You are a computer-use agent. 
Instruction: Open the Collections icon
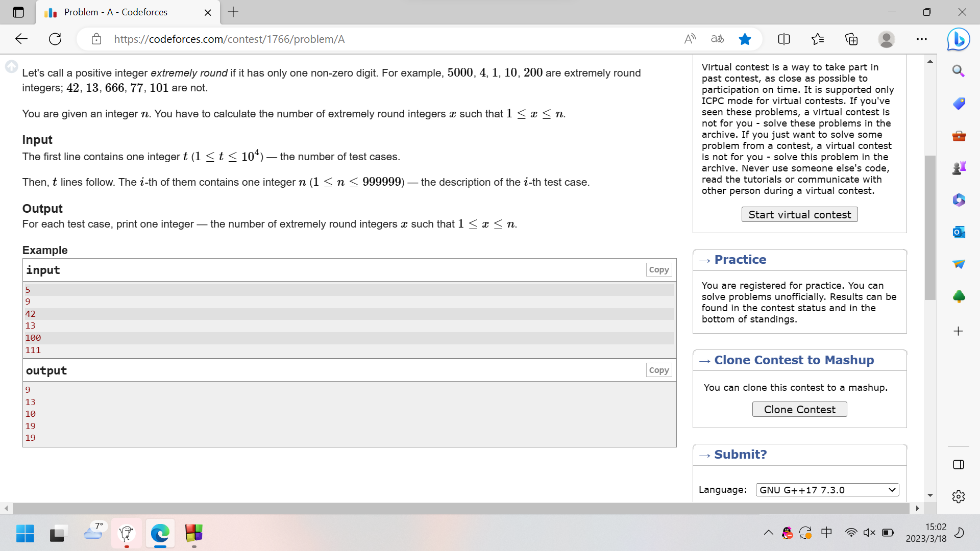point(851,39)
